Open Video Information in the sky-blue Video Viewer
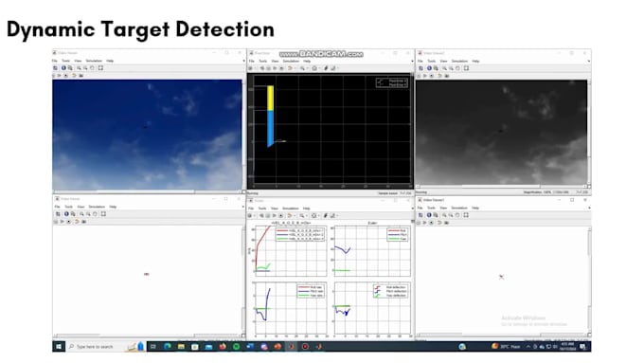 [63, 68]
